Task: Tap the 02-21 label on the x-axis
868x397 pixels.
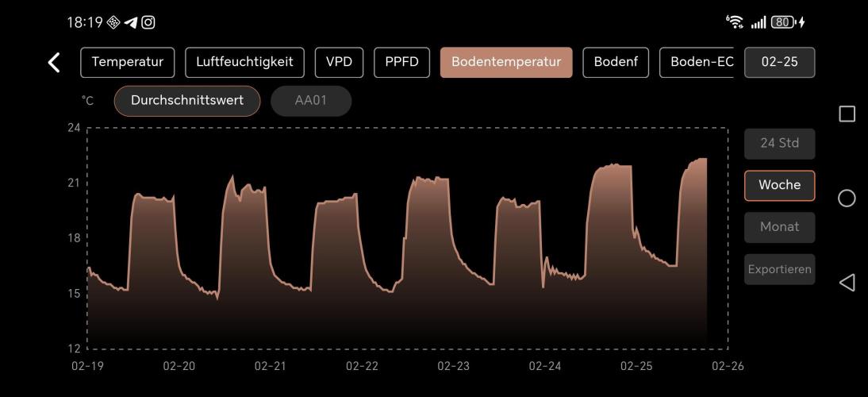Action: tap(270, 366)
